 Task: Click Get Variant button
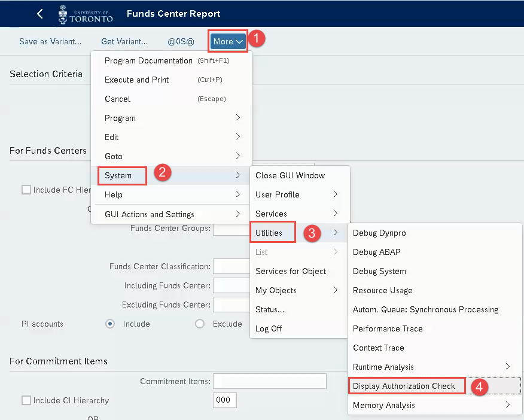point(124,41)
